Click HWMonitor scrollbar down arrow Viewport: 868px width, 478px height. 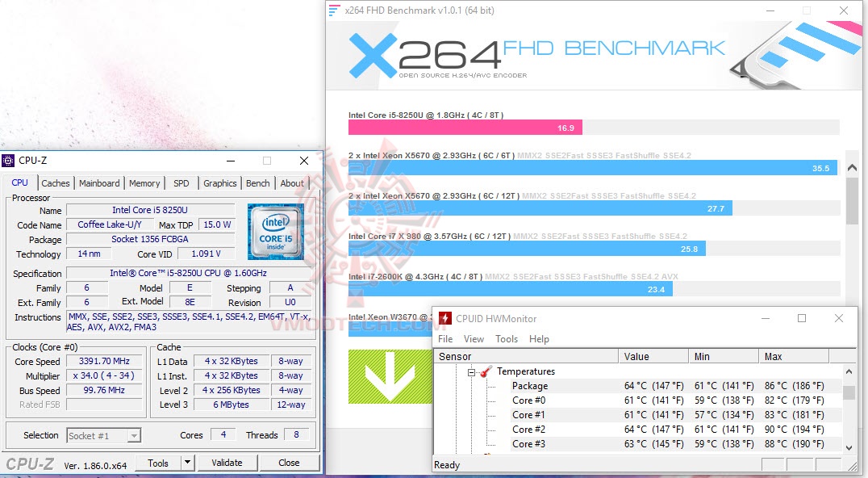pos(849,447)
